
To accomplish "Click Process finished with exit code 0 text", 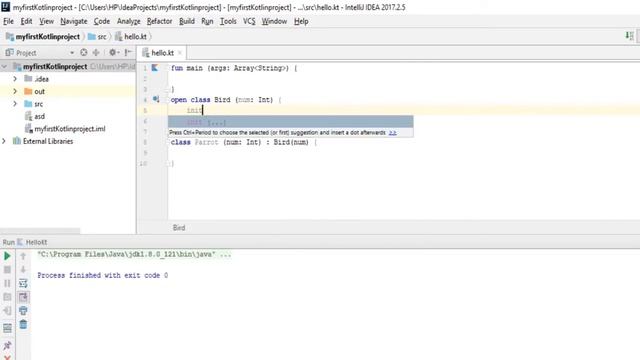I will click(x=102, y=276).
